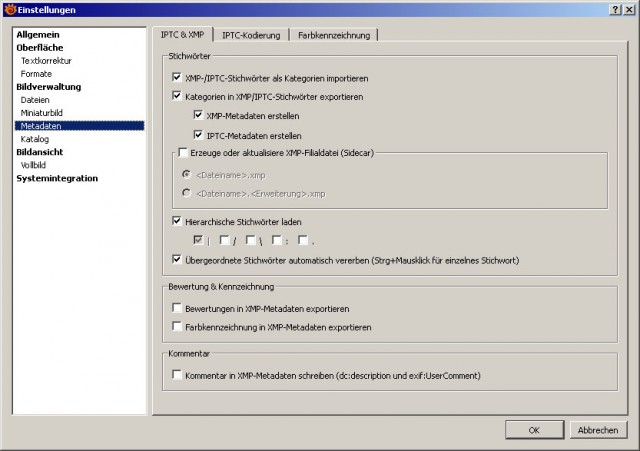Select Oberfläche in the settings tree
The height and width of the screenshot is (451, 640).
coord(40,48)
